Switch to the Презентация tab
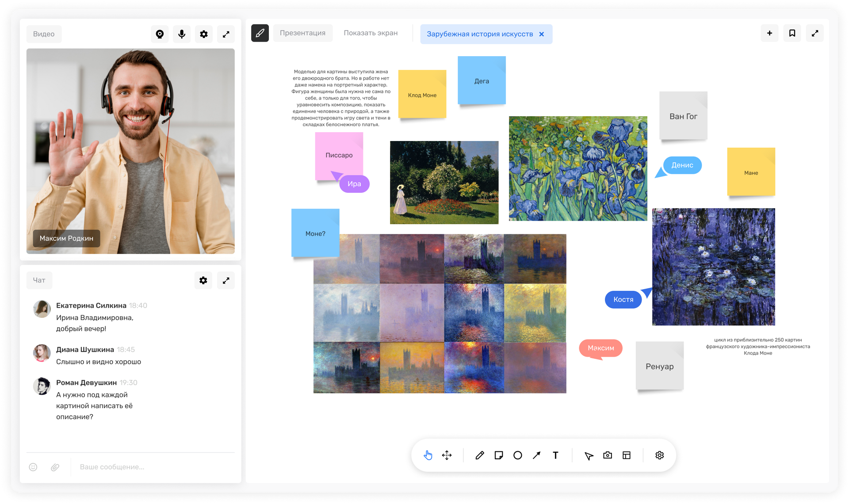The height and width of the screenshot is (504, 849). coord(302,33)
